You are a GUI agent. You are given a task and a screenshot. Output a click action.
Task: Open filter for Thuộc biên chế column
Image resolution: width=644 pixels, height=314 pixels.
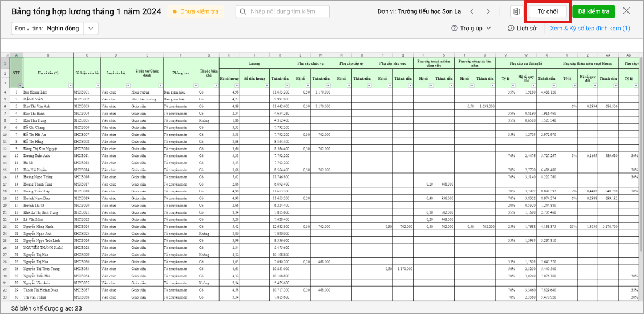click(216, 86)
